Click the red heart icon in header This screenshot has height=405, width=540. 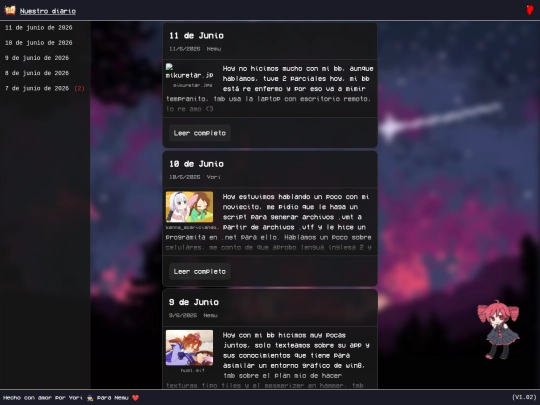click(530, 10)
